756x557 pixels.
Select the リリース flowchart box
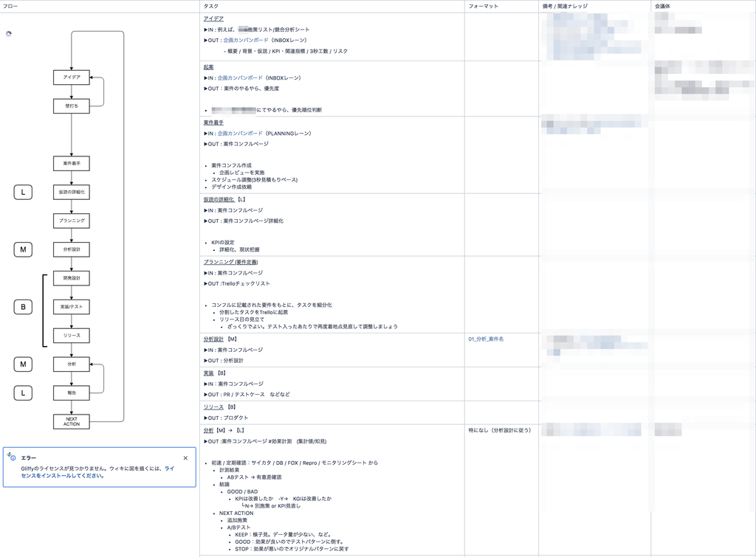click(72, 336)
